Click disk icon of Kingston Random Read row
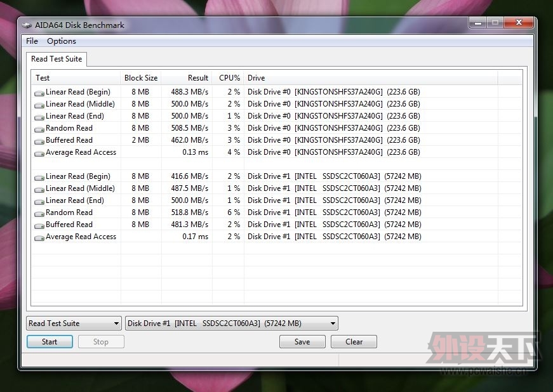 click(39, 129)
